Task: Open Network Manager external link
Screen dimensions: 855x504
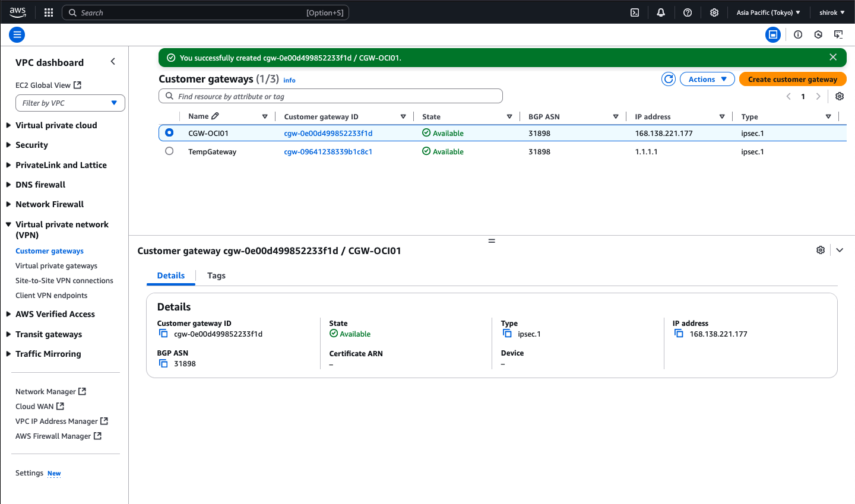Action: (50, 391)
